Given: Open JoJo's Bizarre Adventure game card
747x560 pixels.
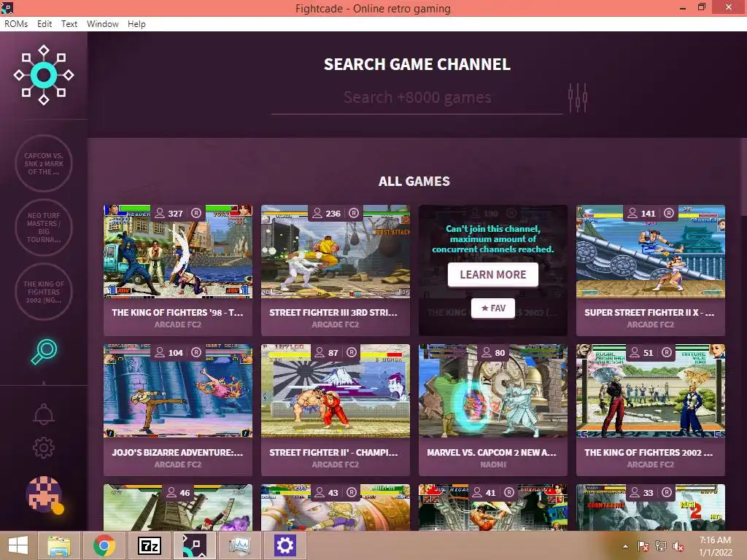Looking at the screenshot, I should 178,410.
